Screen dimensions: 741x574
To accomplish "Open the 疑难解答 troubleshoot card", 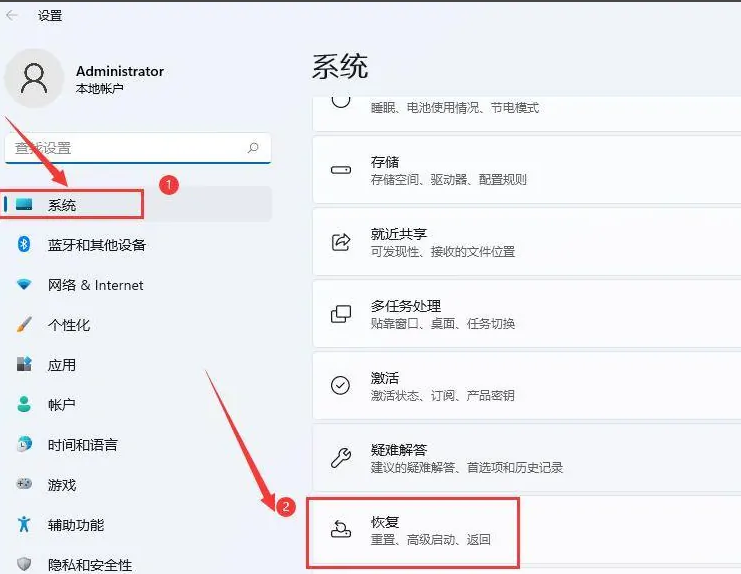I will [526, 458].
